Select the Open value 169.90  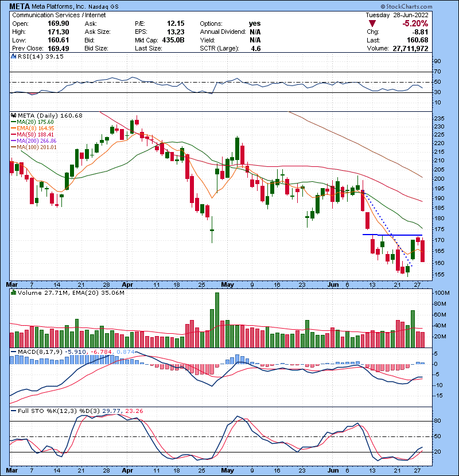pos(59,24)
